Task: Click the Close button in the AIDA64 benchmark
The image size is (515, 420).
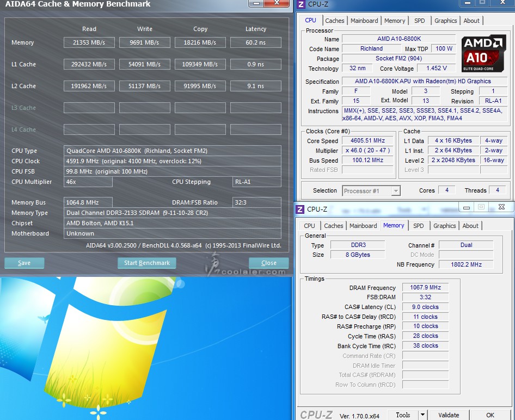Action: [x=269, y=263]
